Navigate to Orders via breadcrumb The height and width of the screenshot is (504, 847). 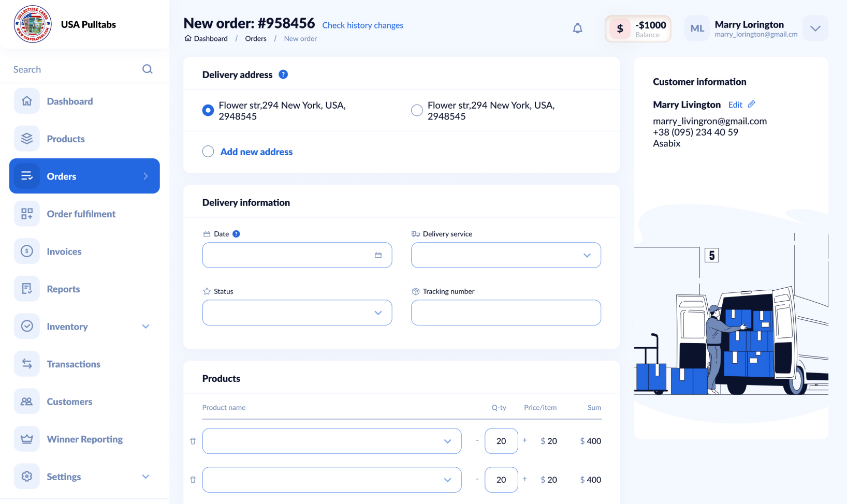[x=256, y=38]
